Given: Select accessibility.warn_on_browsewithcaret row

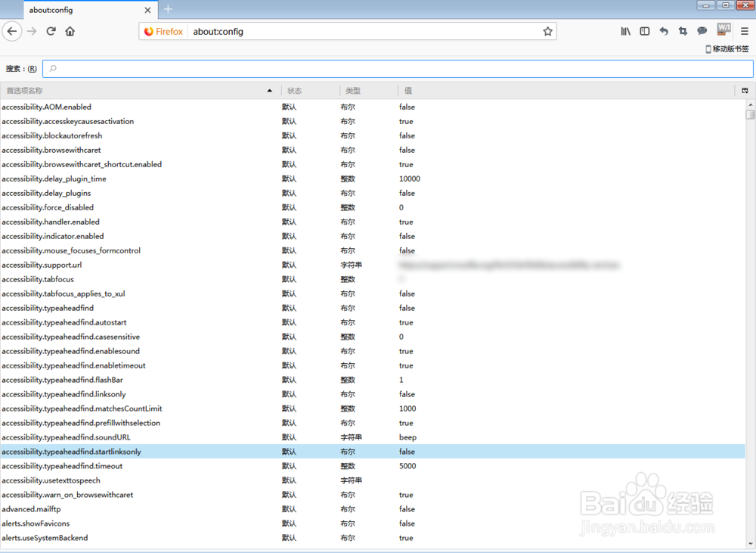Looking at the screenshot, I should 372,495.
